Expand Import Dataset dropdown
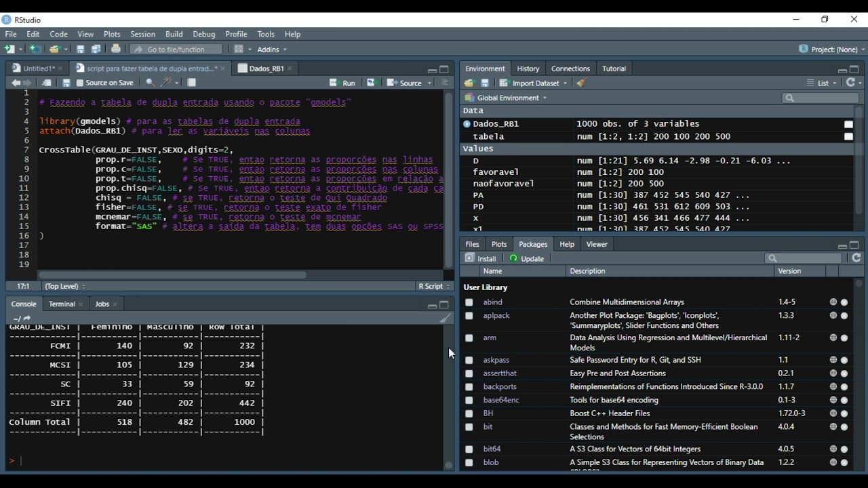This screenshot has width=868, height=488. click(533, 83)
